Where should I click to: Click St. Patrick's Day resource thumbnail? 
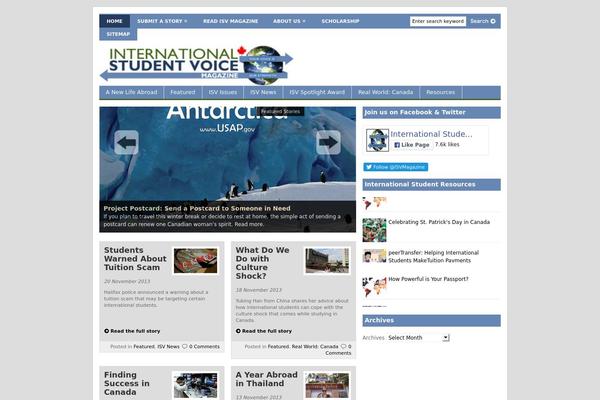[x=374, y=230]
